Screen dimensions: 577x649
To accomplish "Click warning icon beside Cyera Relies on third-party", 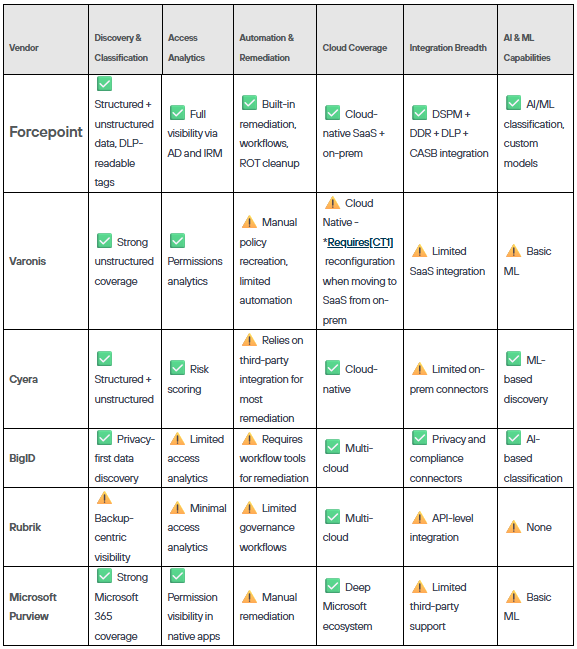I will tap(249, 339).
